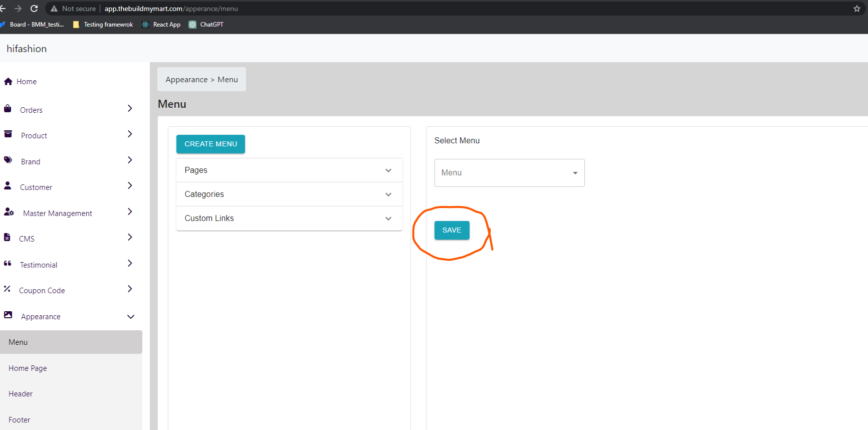Open the React App bookmark

coord(161,25)
